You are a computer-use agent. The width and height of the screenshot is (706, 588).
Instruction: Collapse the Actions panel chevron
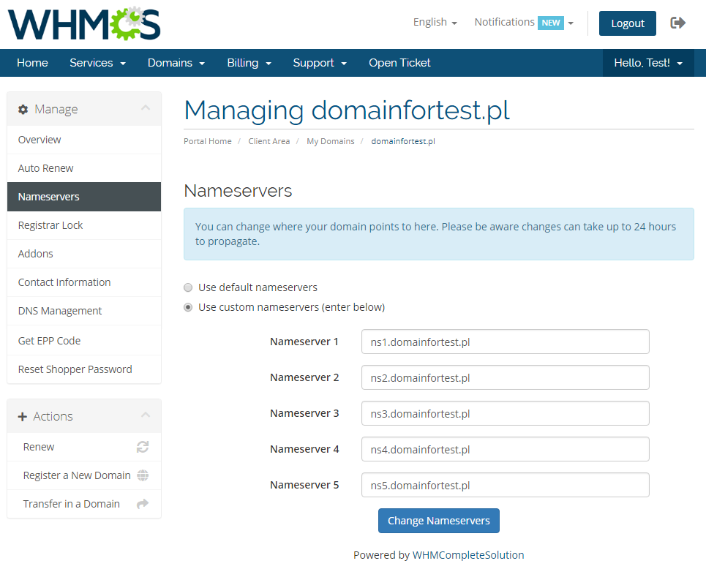click(146, 415)
